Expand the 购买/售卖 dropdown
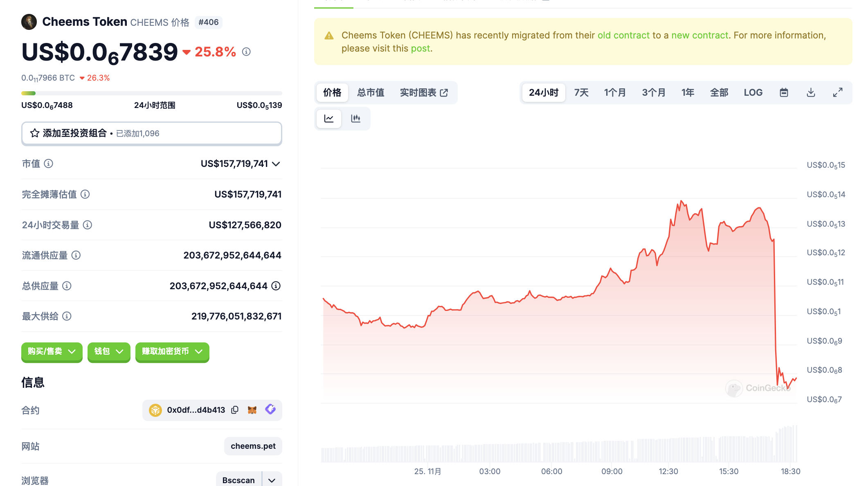 click(52, 351)
